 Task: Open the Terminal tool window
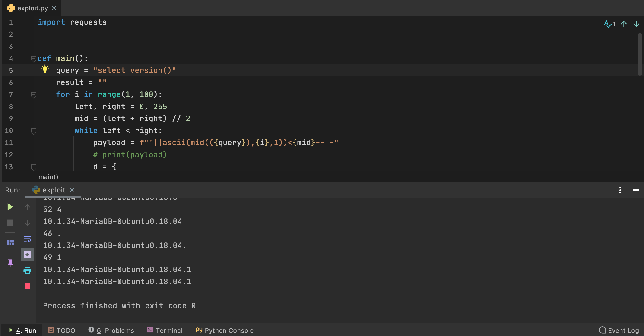(165, 330)
